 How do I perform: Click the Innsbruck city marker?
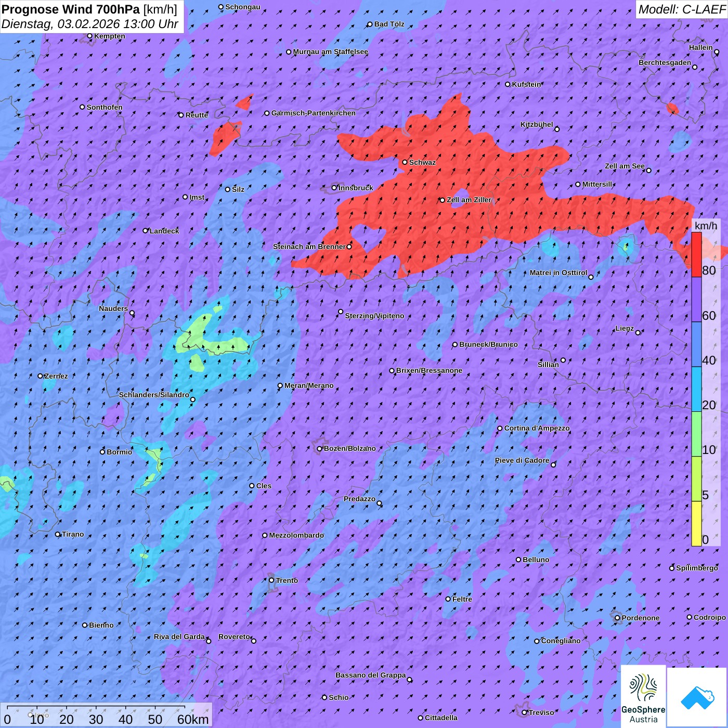[x=334, y=188]
